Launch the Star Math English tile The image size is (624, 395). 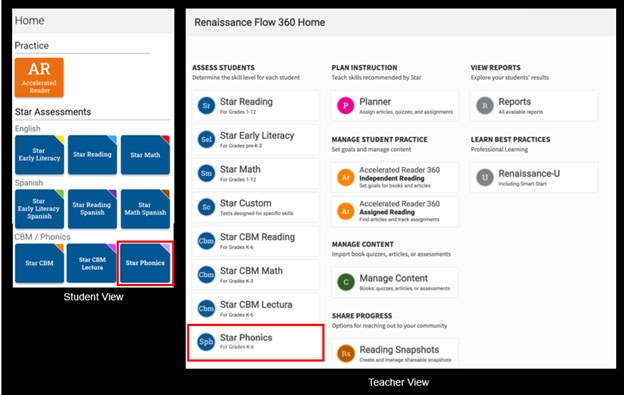pos(145,155)
